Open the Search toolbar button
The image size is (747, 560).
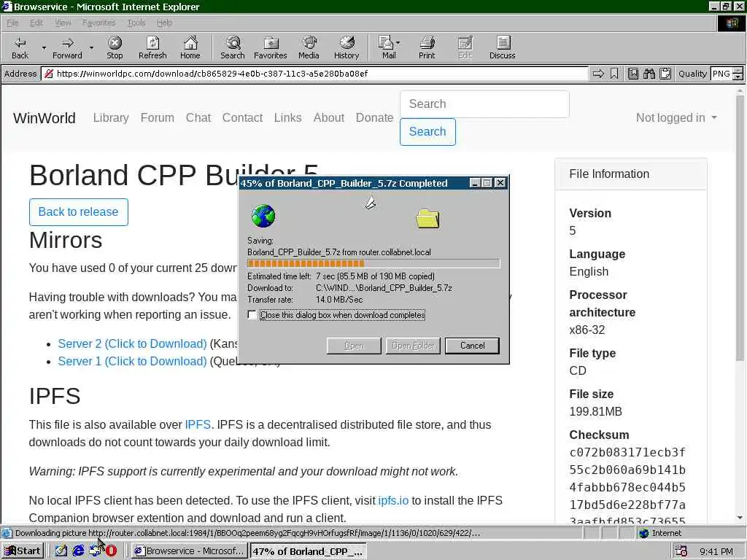click(x=233, y=47)
